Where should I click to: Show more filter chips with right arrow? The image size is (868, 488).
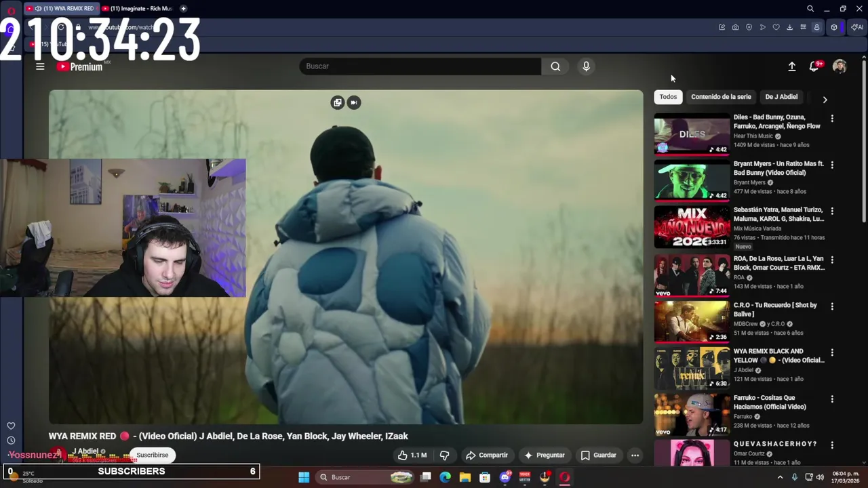825,100
